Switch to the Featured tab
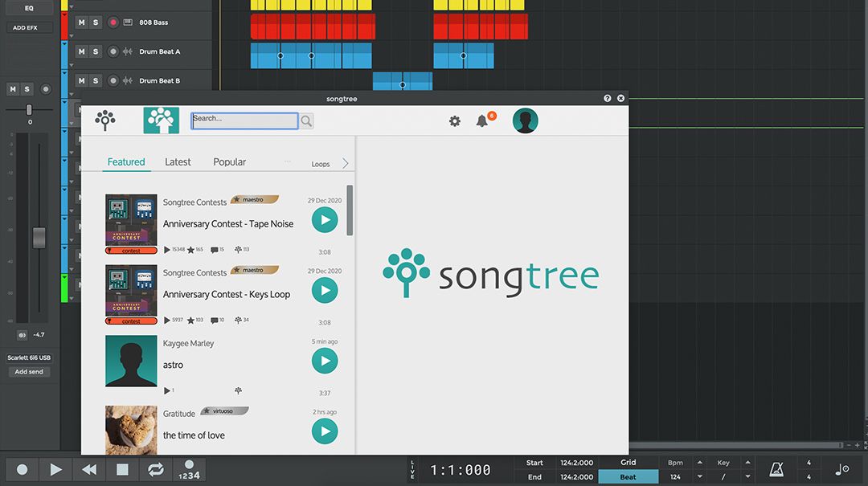The height and width of the screenshot is (486, 868). tap(126, 162)
